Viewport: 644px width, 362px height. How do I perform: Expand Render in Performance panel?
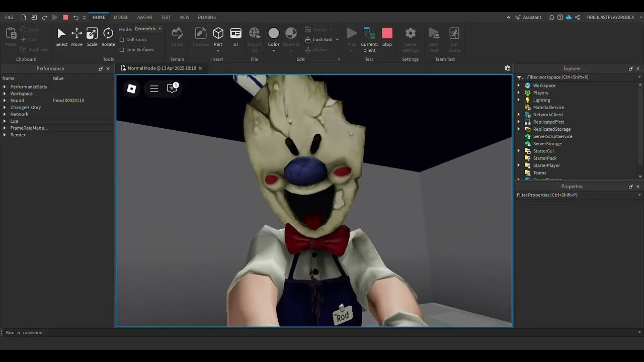[5, 135]
